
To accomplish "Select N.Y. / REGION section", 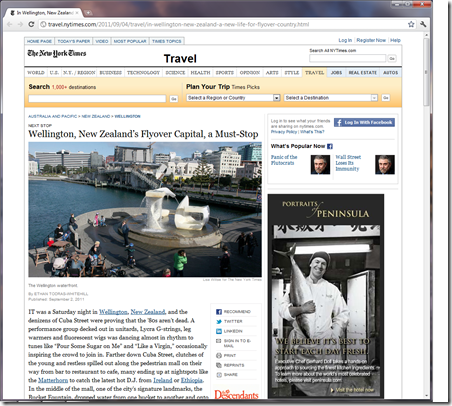I will click(x=79, y=73).
